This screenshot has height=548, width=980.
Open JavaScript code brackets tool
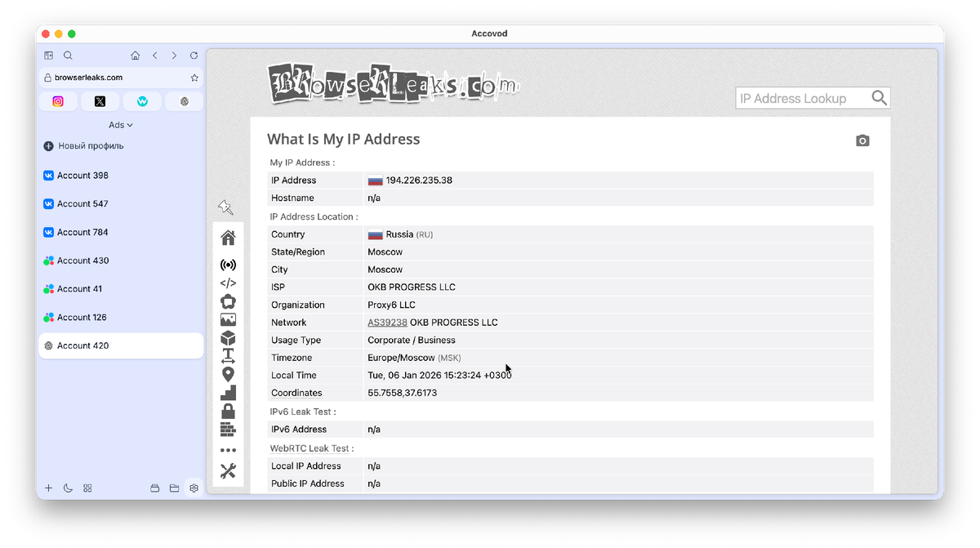[x=228, y=283]
